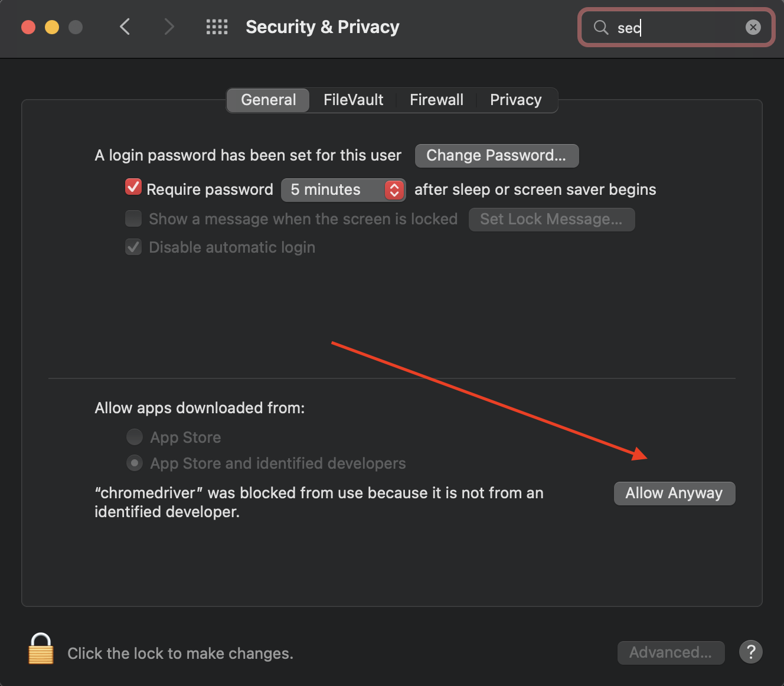
Task: Enable Show a message when locked
Action: coord(133,218)
